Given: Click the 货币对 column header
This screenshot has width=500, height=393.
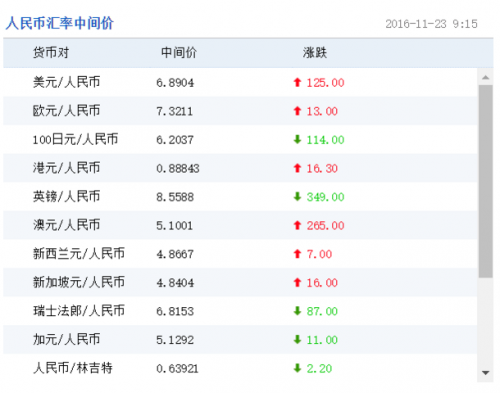Looking at the screenshot, I should [51, 53].
